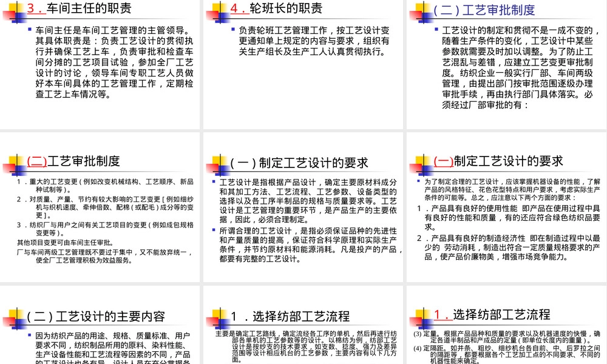Click list item 2．对质量、产量、节约有较大影响的工艺变更

click(105, 207)
